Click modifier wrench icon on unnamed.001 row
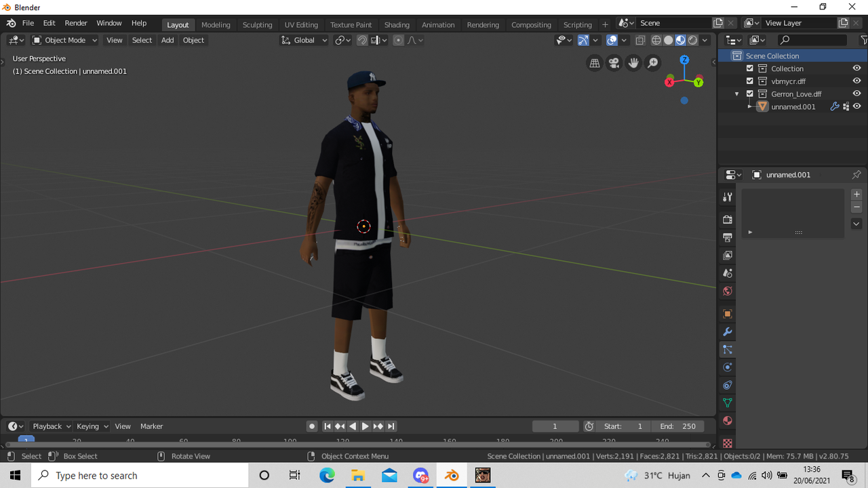The width and height of the screenshot is (868, 488). click(835, 106)
